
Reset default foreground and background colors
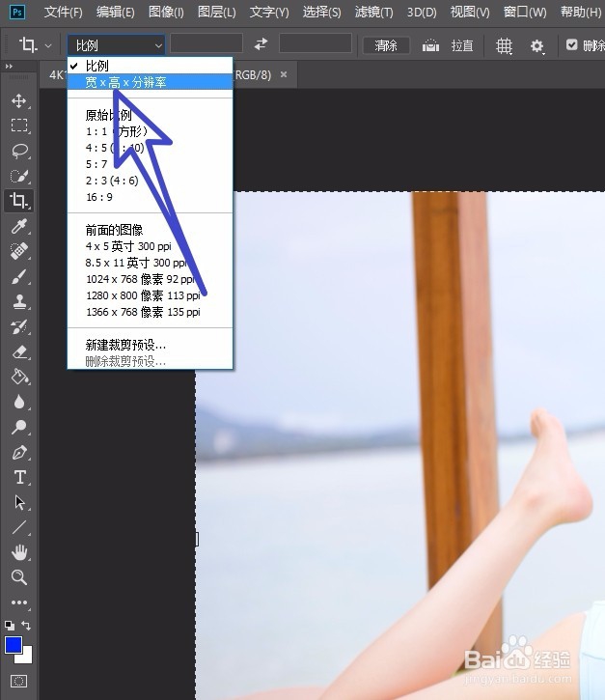pyautogui.click(x=10, y=625)
